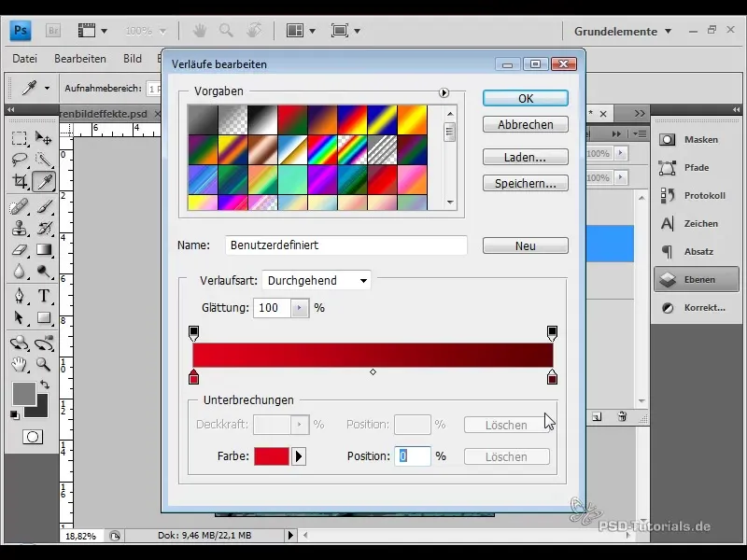Open the Masken panel

695,139
